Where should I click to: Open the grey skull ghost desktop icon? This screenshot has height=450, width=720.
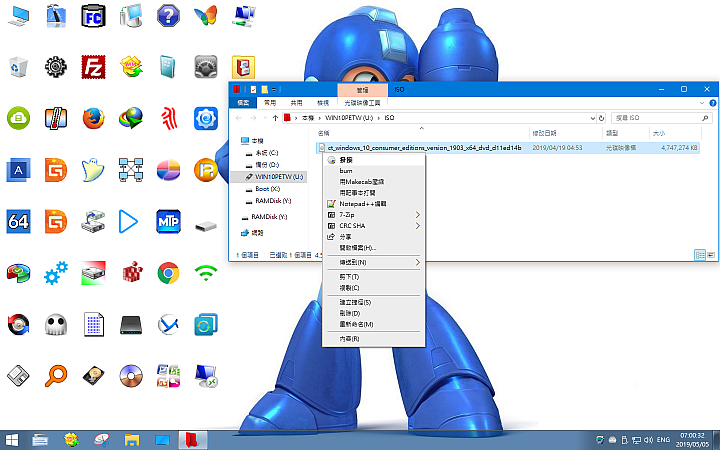tap(56, 325)
